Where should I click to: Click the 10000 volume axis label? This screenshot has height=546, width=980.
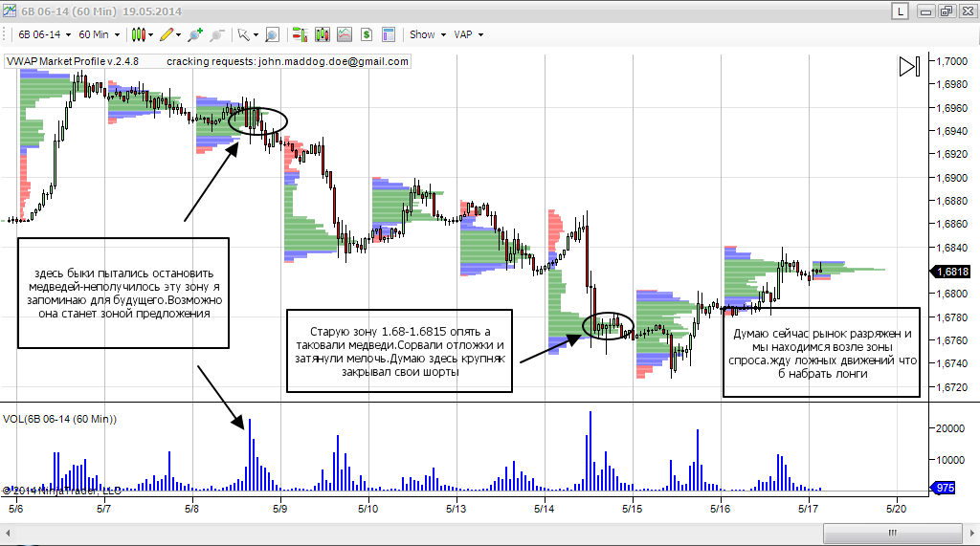(950, 460)
